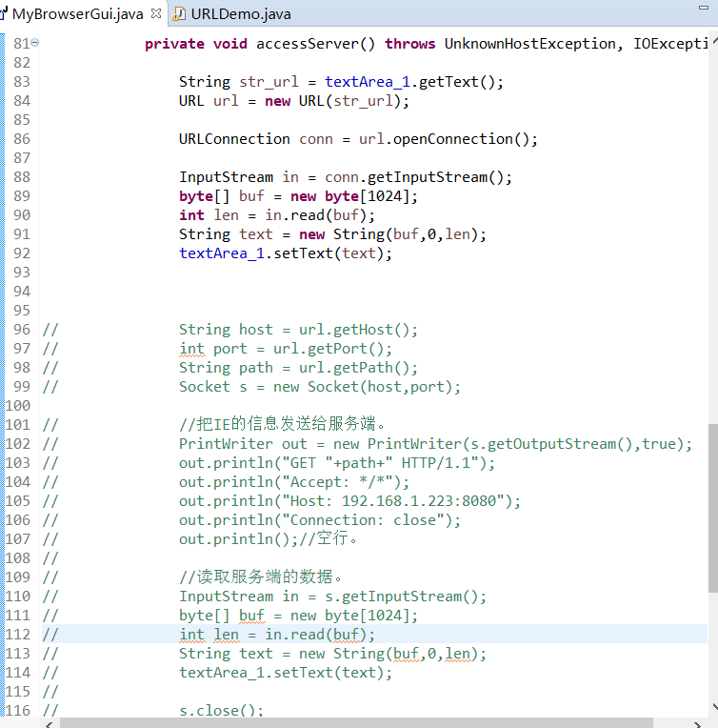Screen dimensions: 718x728
Task: Click the 'private' keyword on line 81
Action: [x=174, y=44]
